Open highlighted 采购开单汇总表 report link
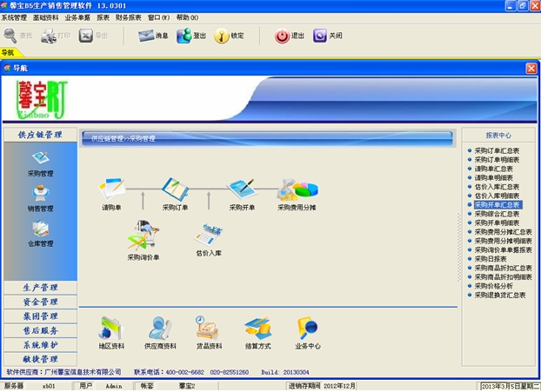 (x=498, y=205)
